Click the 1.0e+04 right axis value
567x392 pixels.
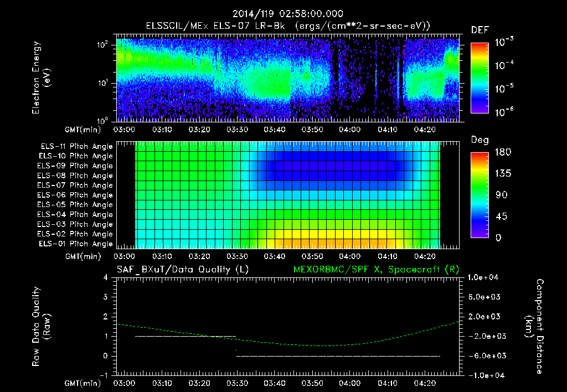(483, 277)
